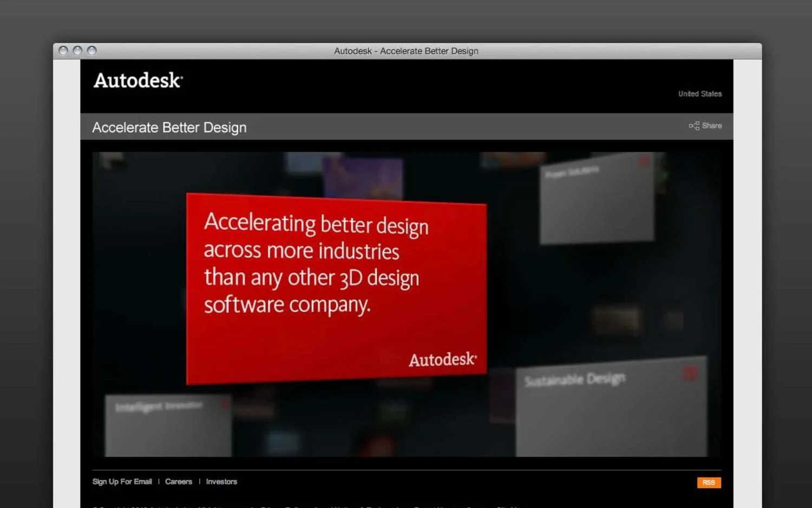Image resolution: width=812 pixels, height=508 pixels.
Task: Minimize the Autodesk browser window
Action: click(x=77, y=50)
